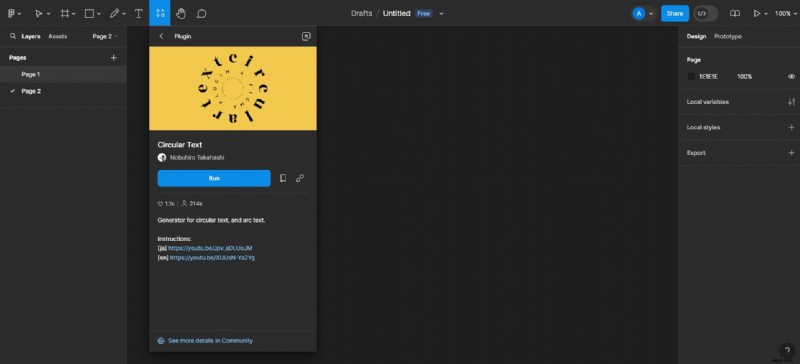Viewport: 800px width, 364px height.
Task: Open See more details in Community
Action: [205, 341]
